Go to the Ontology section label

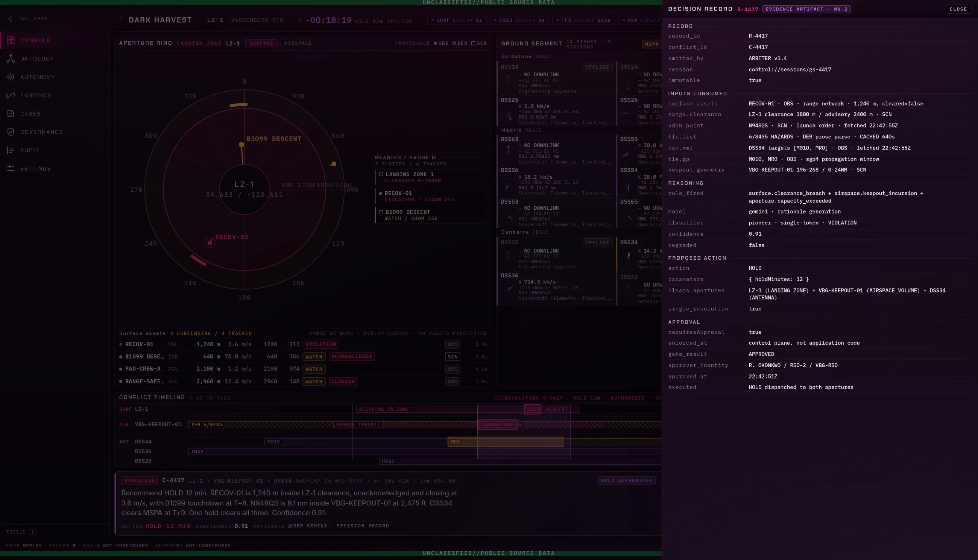(37, 59)
